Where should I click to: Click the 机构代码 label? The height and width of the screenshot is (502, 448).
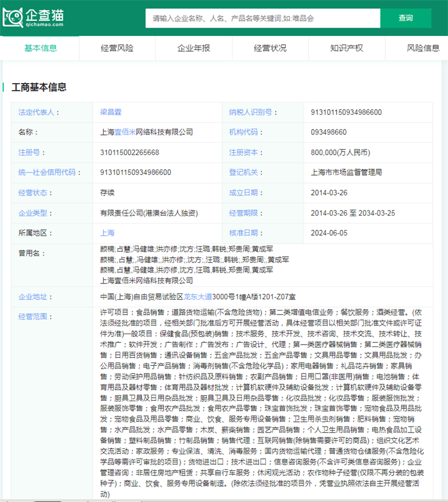pyautogui.click(x=243, y=132)
